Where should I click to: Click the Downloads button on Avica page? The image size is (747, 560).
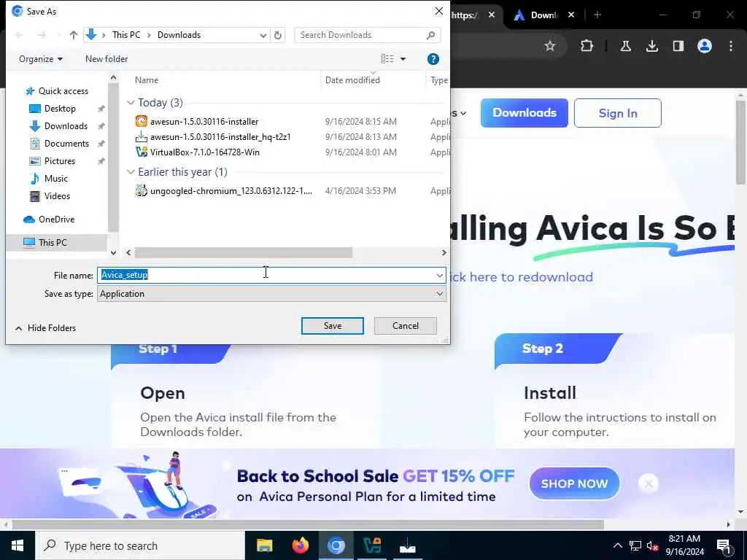click(x=524, y=113)
